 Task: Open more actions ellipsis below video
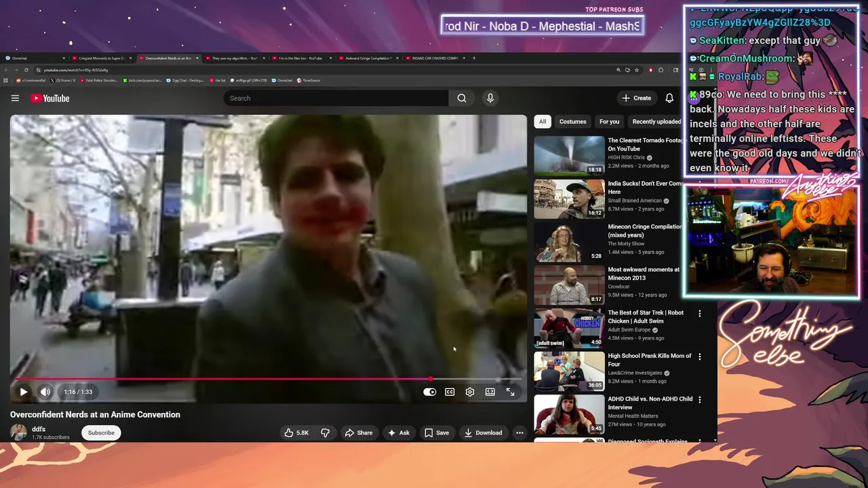click(x=519, y=432)
